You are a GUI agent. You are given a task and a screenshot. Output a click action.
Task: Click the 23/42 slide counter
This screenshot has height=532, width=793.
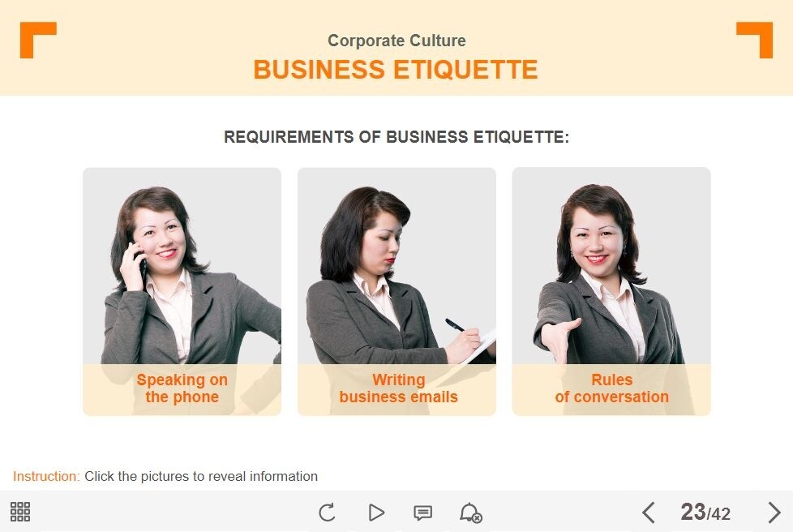(x=705, y=513)
